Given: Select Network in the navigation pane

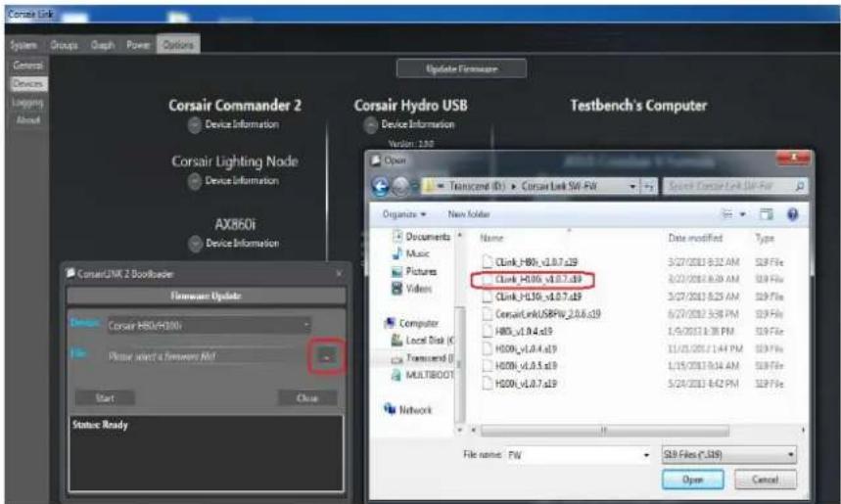Looking at the screenshot, I should click(407, 410).
